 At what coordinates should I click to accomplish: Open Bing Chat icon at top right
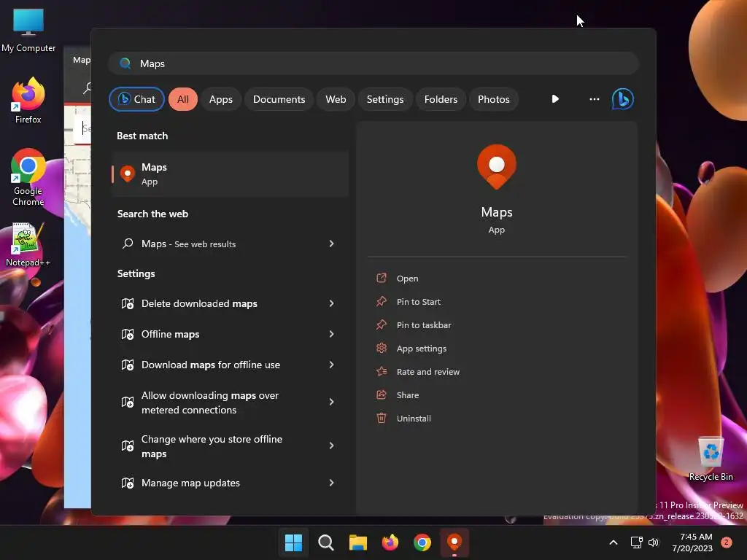pos(622,99)
